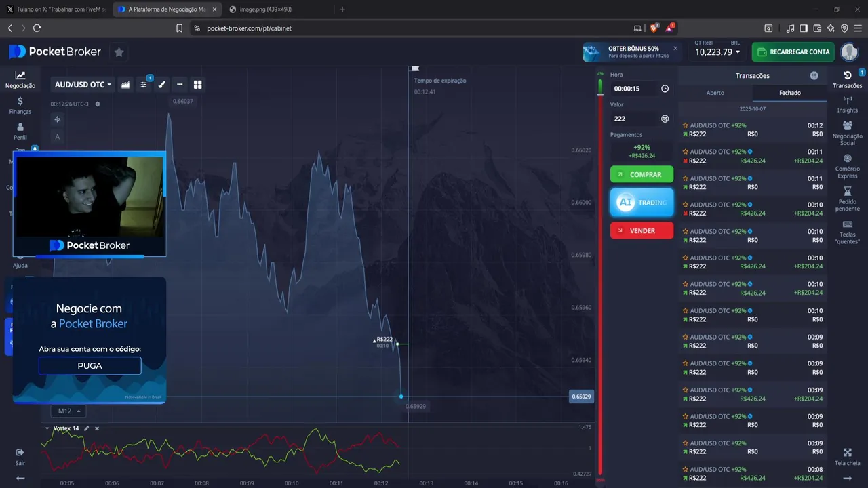Click the expiration time flag marker
This screenshot has height=488, width=868.
pos(416,68)
